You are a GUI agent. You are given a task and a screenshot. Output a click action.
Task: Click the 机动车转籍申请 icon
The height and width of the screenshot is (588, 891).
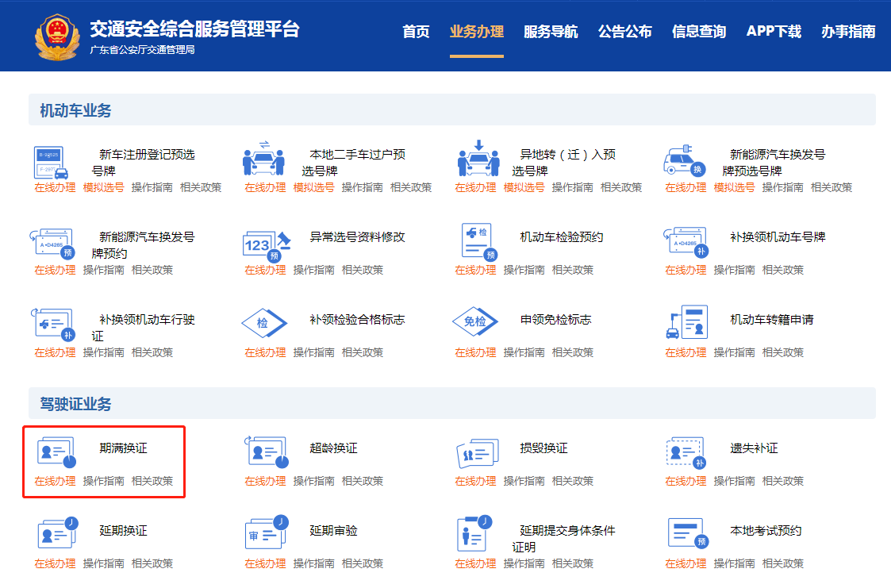[x=685, y=322]
